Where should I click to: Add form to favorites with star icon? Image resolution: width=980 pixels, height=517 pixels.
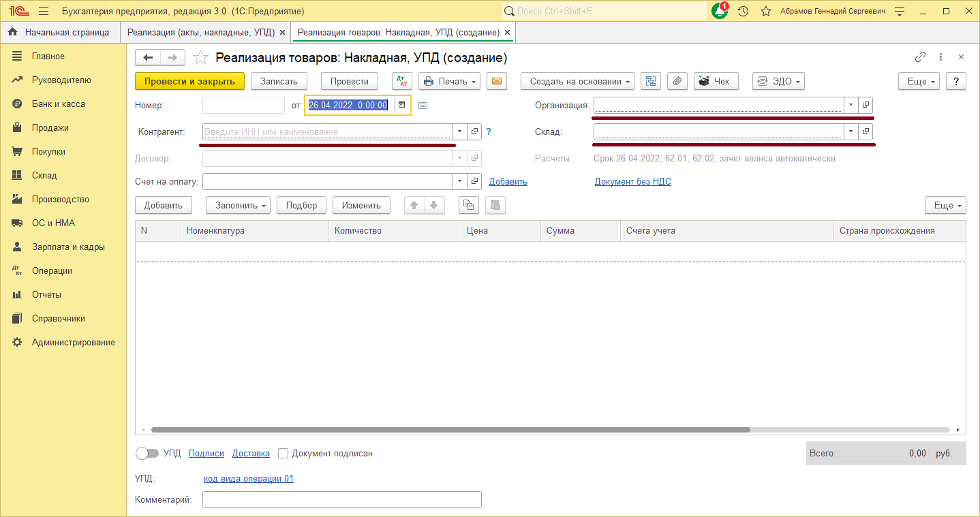coord(200,58)
